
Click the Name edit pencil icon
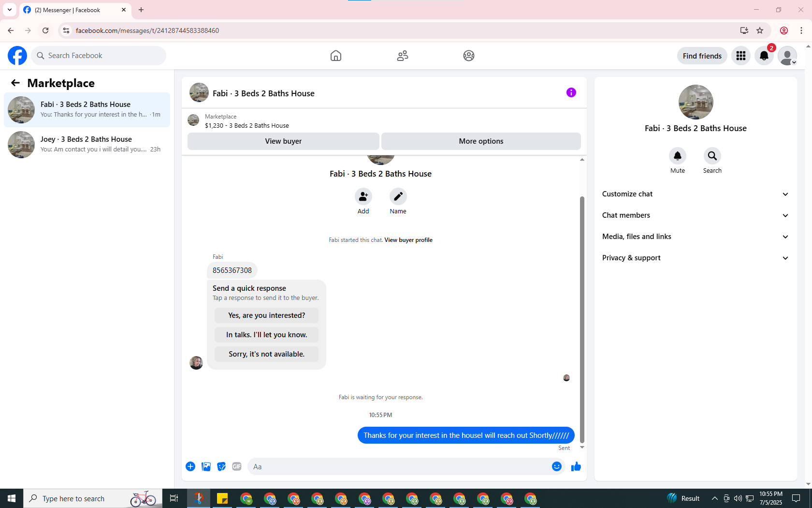pyautogui.click(x=398, y=196)
